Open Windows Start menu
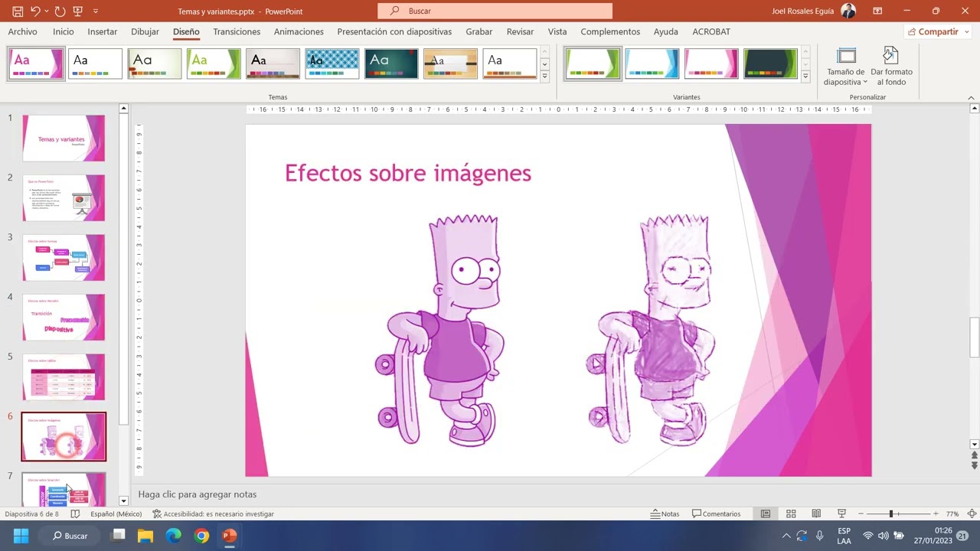 [21, 536]
